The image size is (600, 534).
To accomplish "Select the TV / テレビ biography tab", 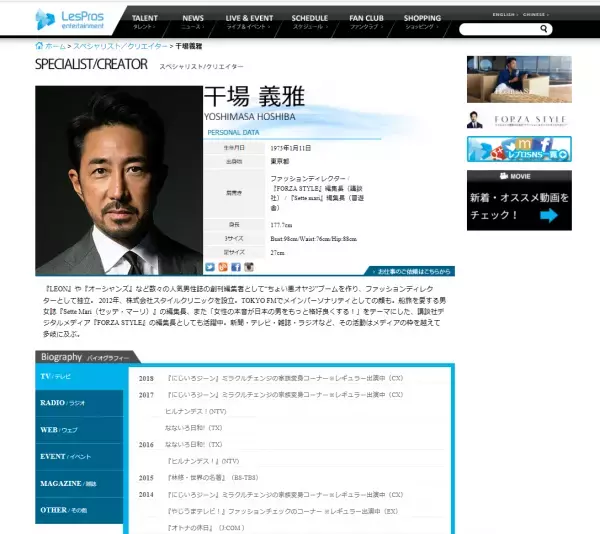I will coord(79,376).
